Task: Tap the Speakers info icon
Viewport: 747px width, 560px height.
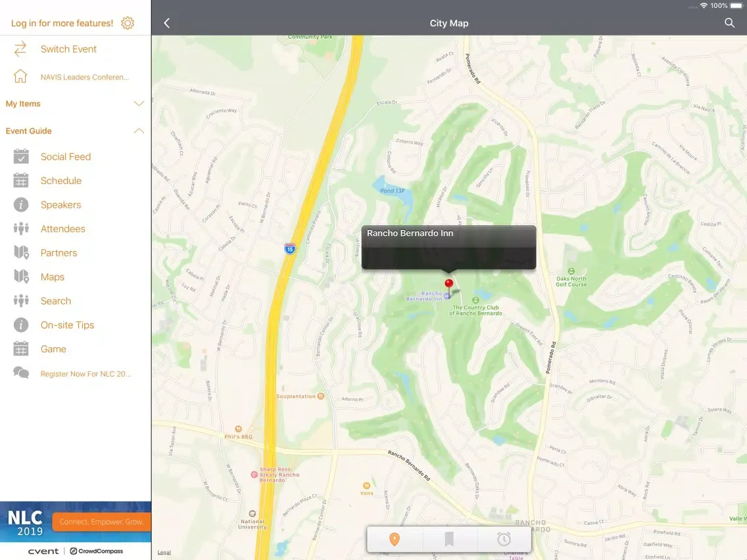Action: click(x=21, y=205)
